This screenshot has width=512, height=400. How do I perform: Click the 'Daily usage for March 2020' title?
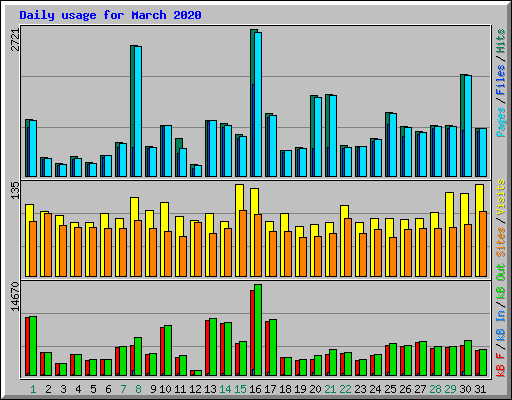(110, 15)
